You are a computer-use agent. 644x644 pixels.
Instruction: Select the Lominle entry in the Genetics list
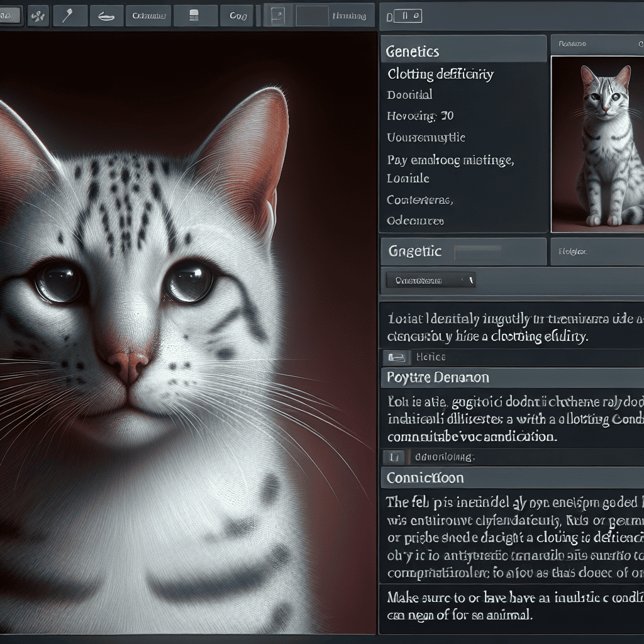(408, 179)
